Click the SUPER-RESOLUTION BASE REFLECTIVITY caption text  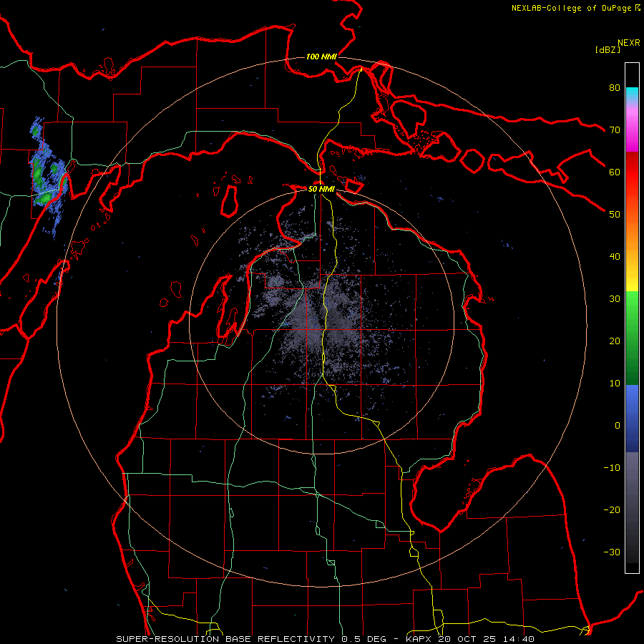pyautogui.click(x=226, y=639)
